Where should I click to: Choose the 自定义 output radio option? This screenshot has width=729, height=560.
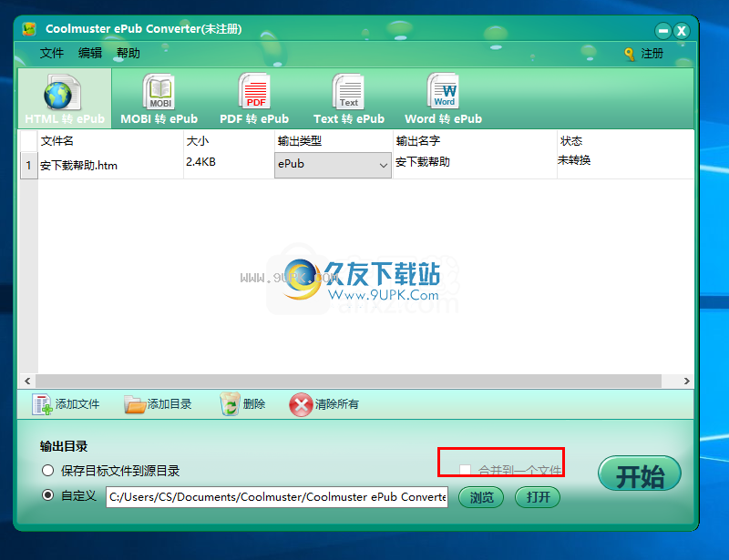point(48,495)
